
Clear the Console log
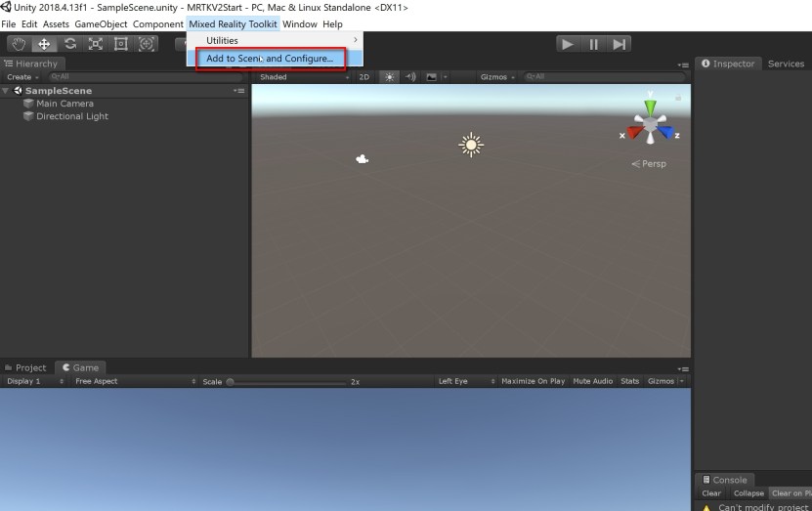pyautogui.click(x=711, y=493)
